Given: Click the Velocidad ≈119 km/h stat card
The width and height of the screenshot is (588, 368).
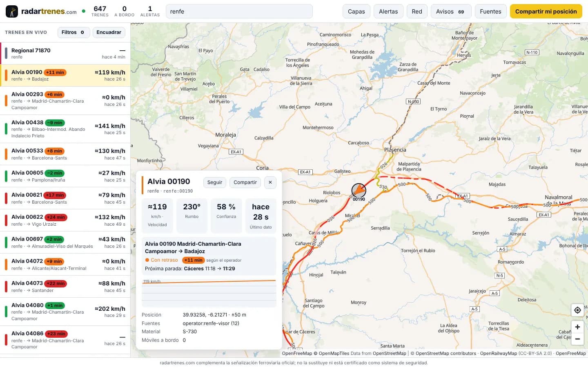Looking at the screenshot, I should [157, 215].
